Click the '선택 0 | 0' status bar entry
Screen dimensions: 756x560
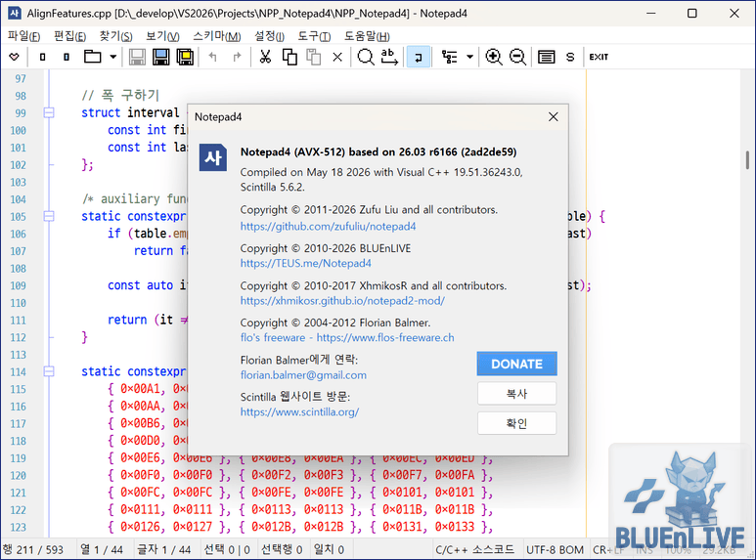coord(227,549)
